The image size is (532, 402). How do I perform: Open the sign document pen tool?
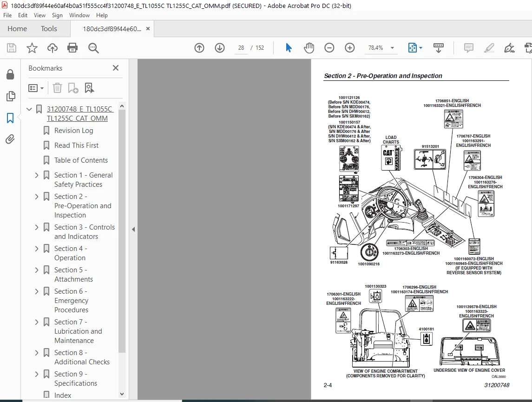click(x=509, y=48)
